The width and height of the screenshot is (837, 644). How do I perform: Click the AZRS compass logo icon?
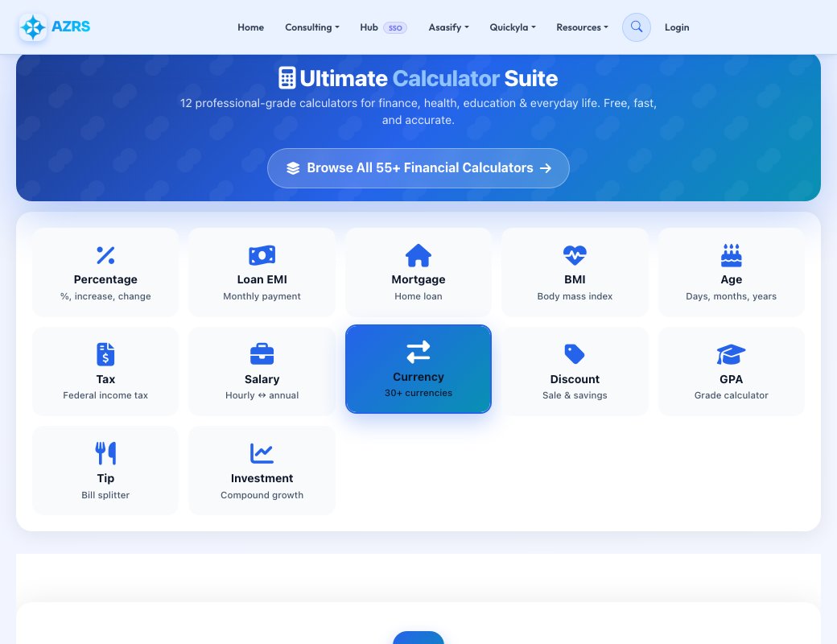33,27
